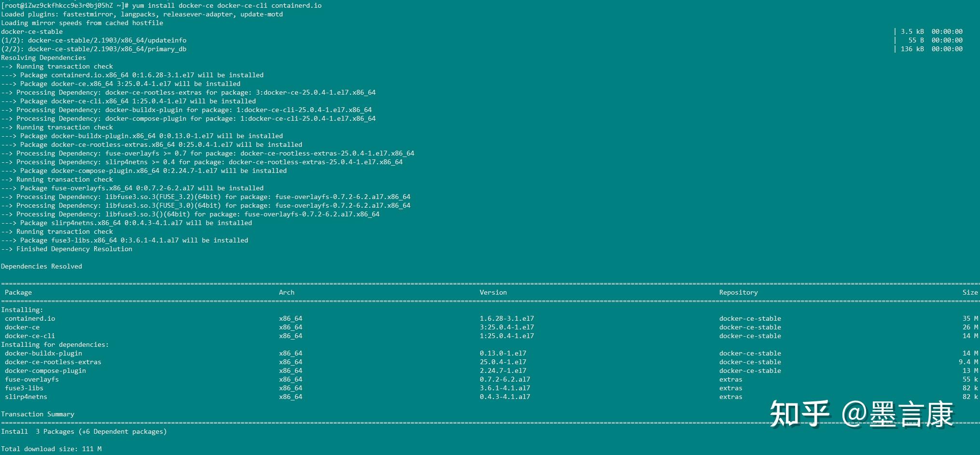Select the fuse-overlayfs package entry
The width and height of the screenshot is (980, 455).
click(x=32, y=379)
